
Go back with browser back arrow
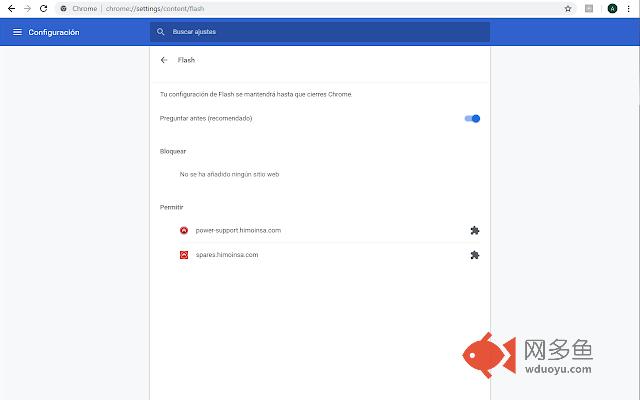point(11,9)
